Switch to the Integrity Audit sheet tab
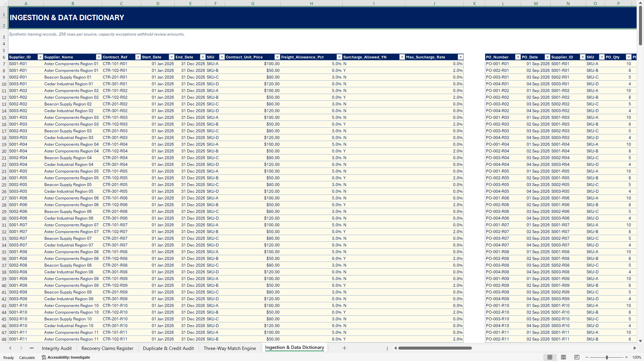The height and width of the screenshot is (361, 644). pyautogui.click(x=57, y=348)
